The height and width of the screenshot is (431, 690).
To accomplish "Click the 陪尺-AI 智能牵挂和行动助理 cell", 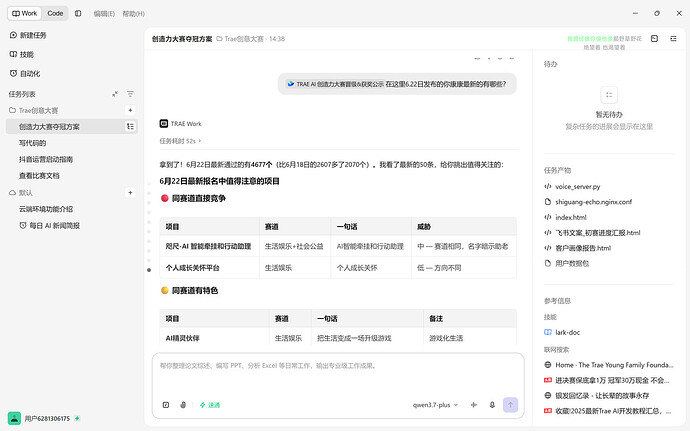I will click(x=208, y=246).
